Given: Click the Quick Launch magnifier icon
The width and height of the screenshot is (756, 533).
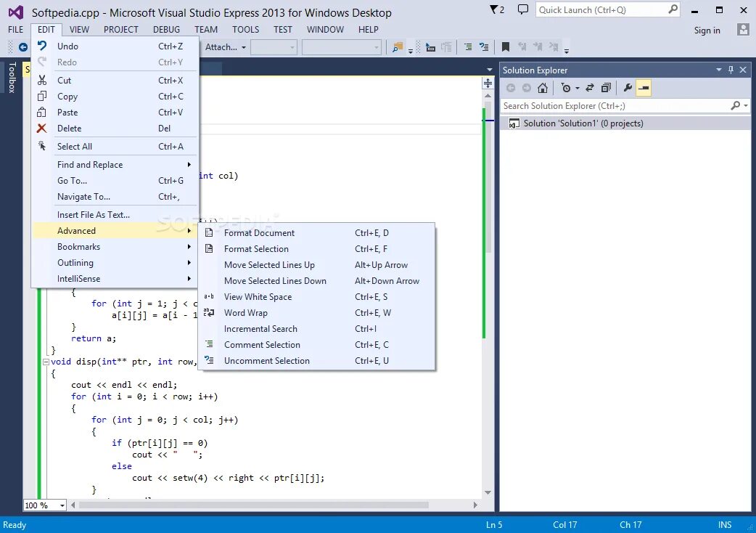Looking at the screenshot, I should (x=673, y=9).
